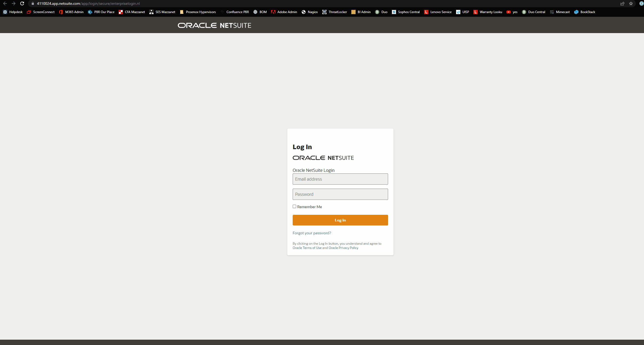Viewport: 644px width, 345px height.
Task: Open the BI Admin bookmark
Action: coord(361,12)
